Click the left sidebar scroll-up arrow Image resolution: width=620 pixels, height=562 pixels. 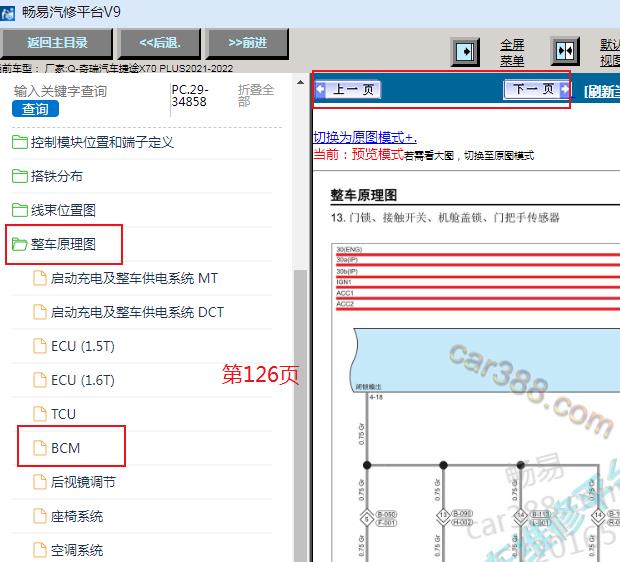pyautogui.click(x=301, y=83)
